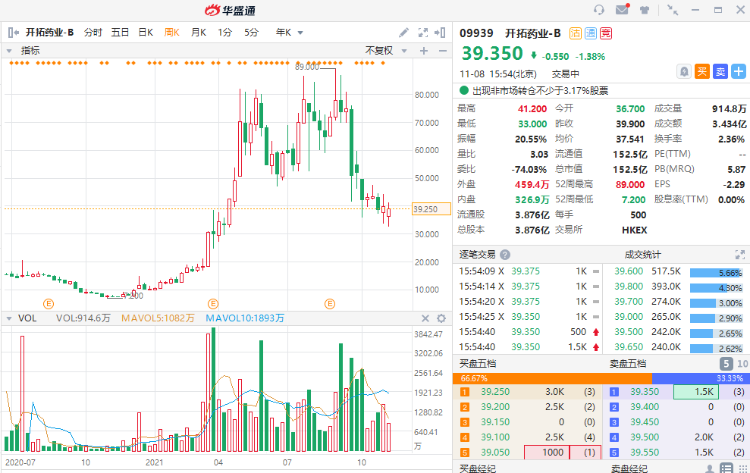Click the 39.250 price tag on chart axis
The height and width of the screenshot is (473, 750).
[431, 209]
